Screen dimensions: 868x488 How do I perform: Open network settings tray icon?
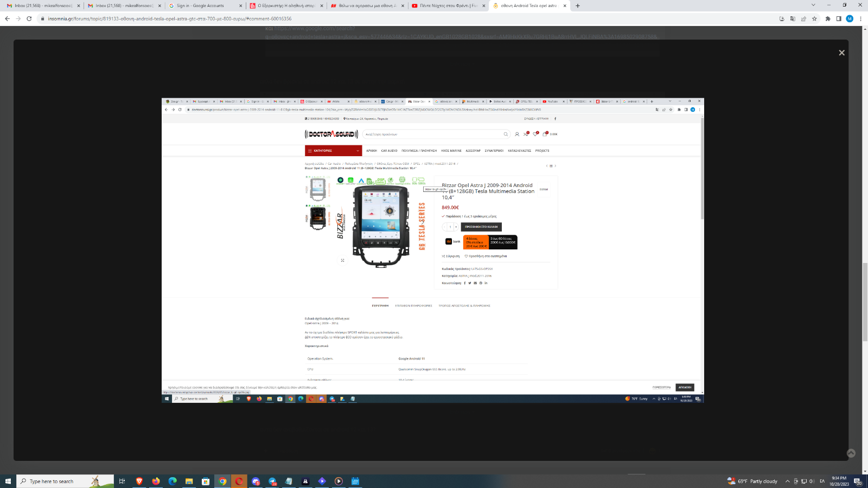tap(803, 481)
